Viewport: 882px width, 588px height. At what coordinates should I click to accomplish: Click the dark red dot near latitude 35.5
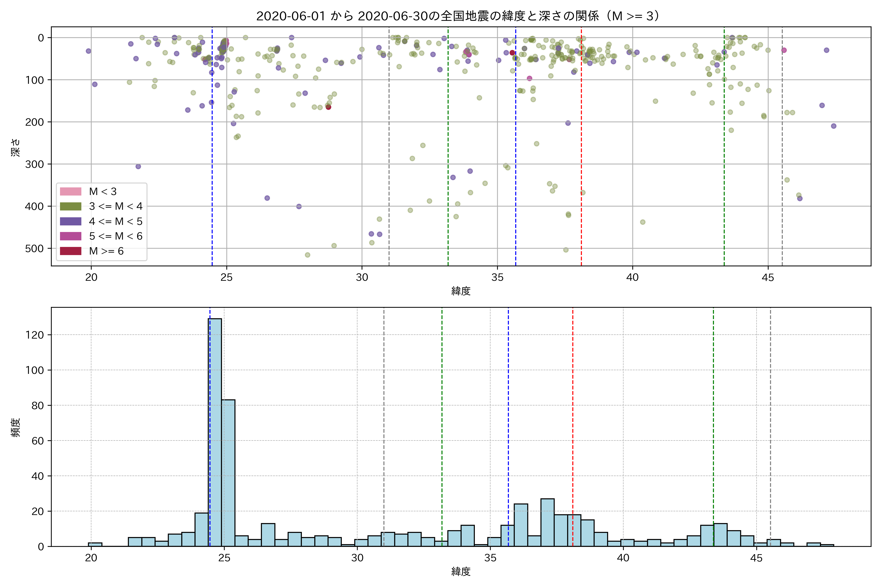[512, 53]
